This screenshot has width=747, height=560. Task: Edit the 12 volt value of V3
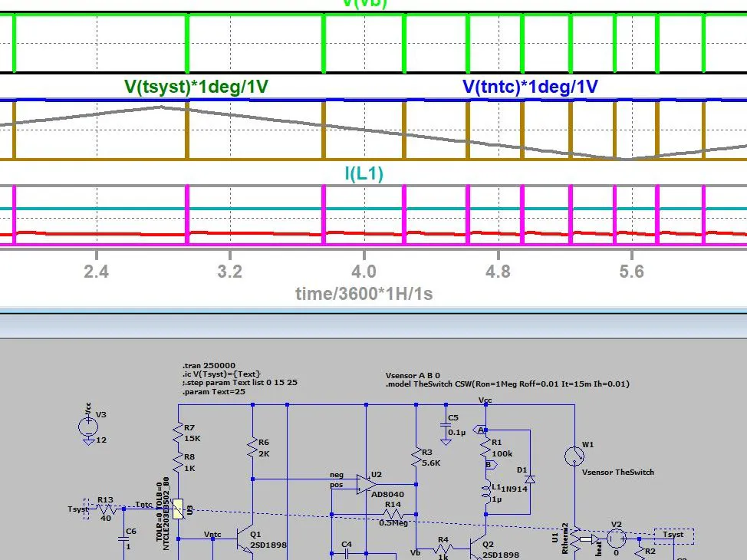click(x=101, y=440)
